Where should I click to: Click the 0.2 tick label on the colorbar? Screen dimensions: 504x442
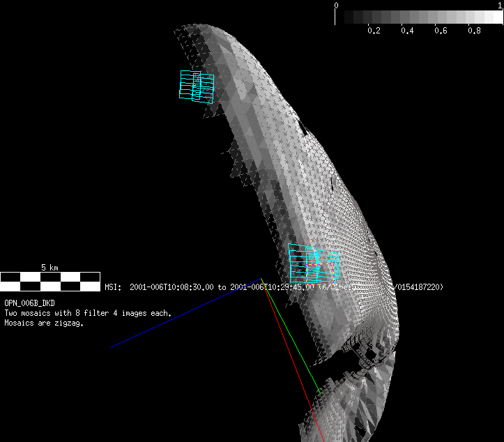tap(374, 31)
